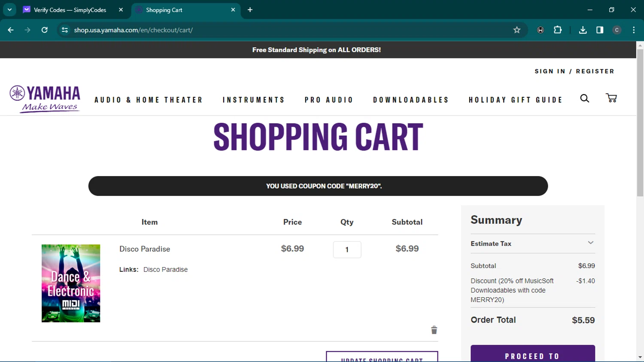Open the site search magnifier icon
Screen dimensions: 644x362
click(585, 98)
